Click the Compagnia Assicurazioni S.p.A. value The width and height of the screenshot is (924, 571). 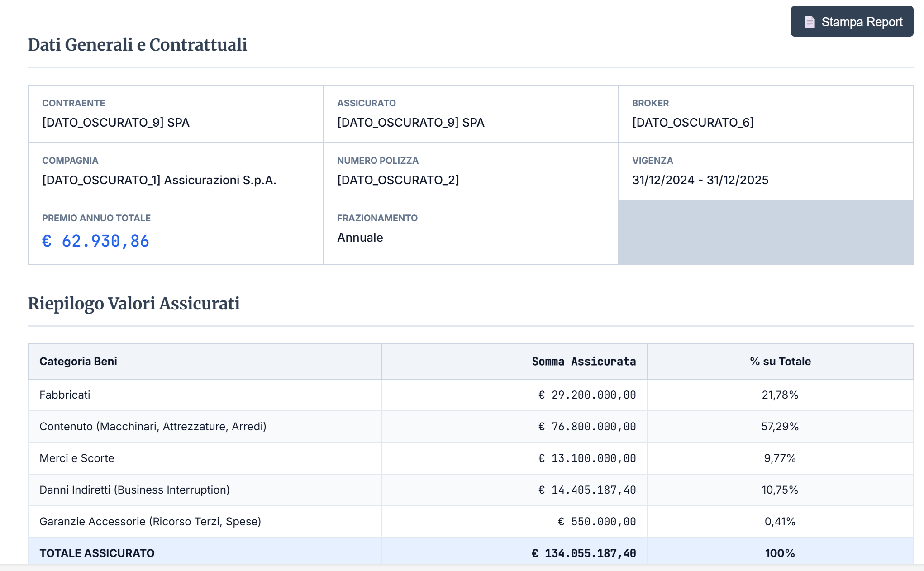point(159,180)
